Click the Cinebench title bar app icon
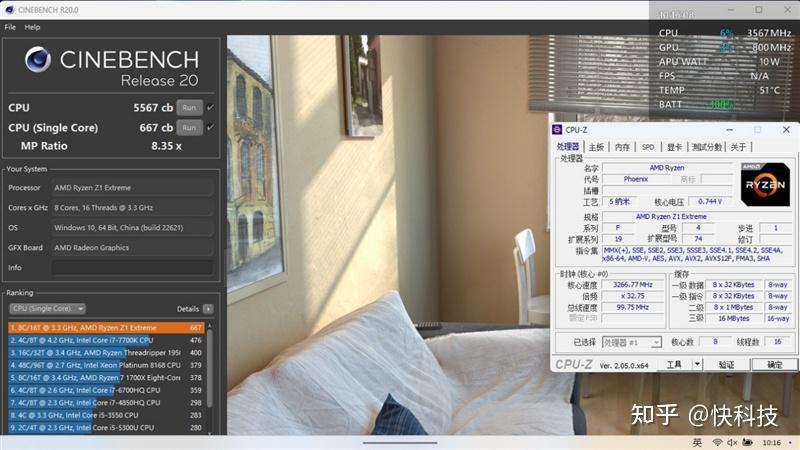Screen dimensions: 800x450 point(9,10)
